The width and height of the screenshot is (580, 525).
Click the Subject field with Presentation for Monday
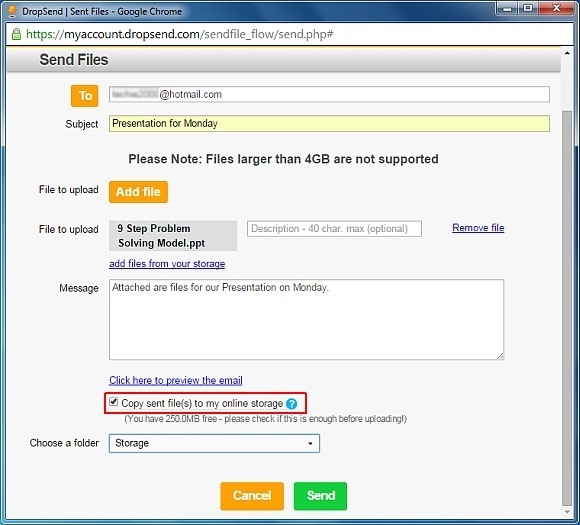[329, 124]
